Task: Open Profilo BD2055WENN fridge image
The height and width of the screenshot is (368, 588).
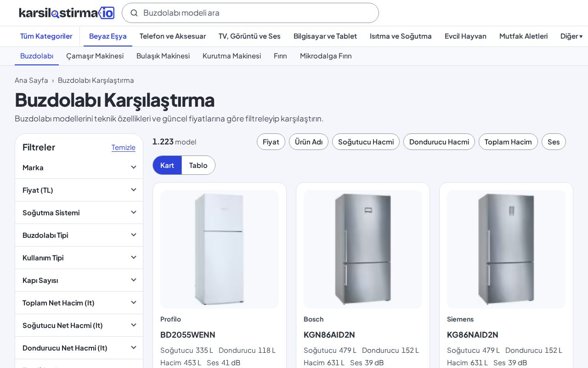Action: coord(220,249)
